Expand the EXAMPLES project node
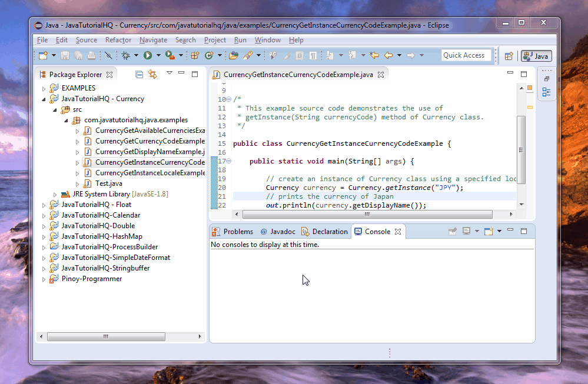This screenshot has height=384, width=588. tap(42, 88)
